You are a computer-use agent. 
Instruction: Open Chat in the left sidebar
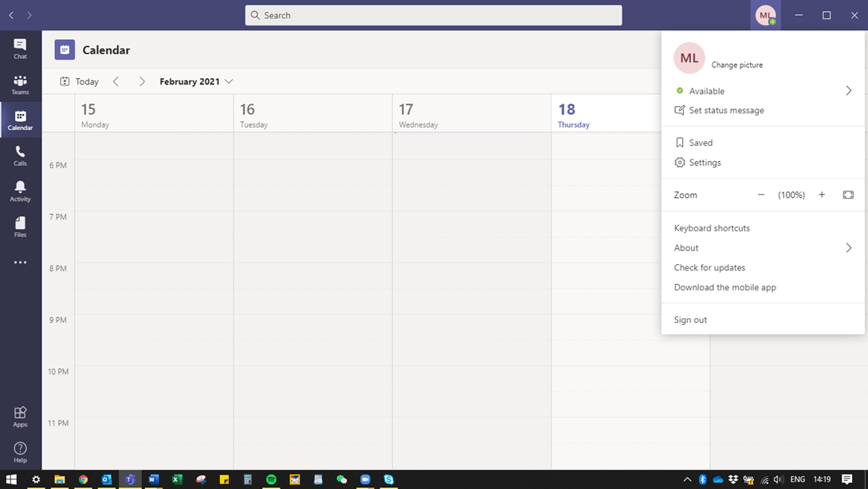20,49
